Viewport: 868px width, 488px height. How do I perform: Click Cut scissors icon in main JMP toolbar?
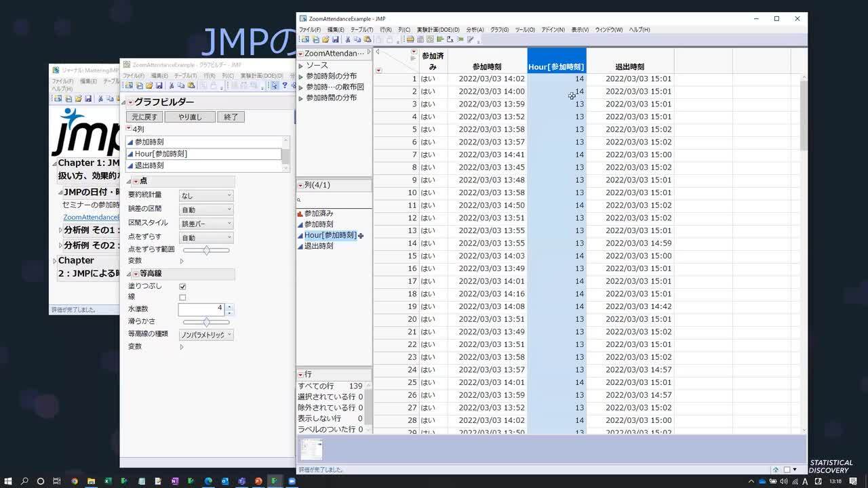point(347,39)
